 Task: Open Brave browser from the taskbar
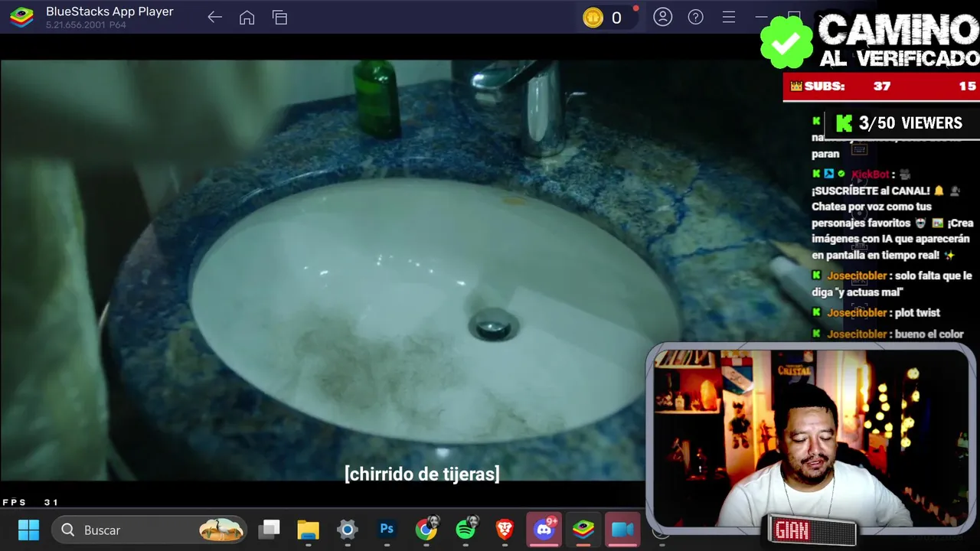click(x=505, y=530)
